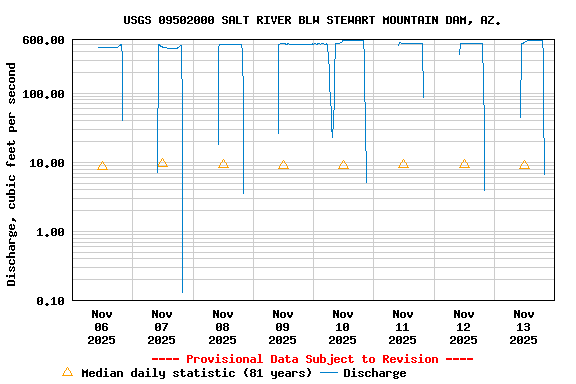576x384 pixels.
Task: Click the Nov 08 2025 date label
Action: click(x=222, y=327)
